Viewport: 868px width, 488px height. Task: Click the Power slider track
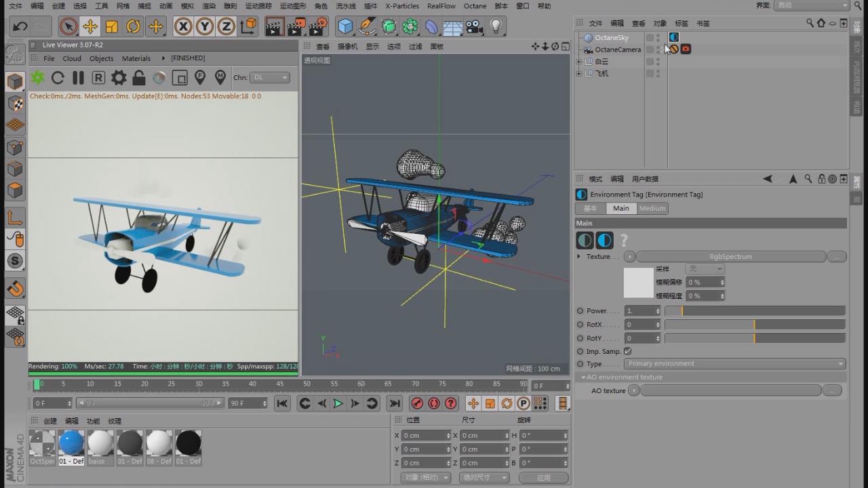click(x=755, y=311)
